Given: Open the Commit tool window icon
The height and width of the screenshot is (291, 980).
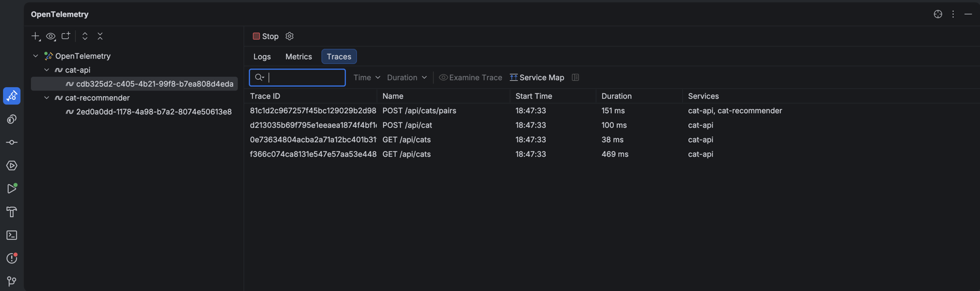Looking at the screenshot, I should click(12, 142).
